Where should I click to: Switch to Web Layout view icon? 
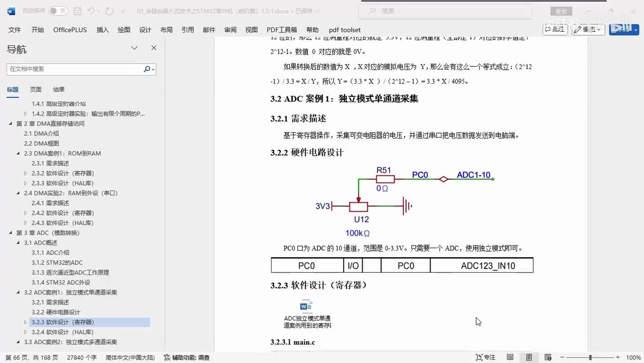coord(547,357)
